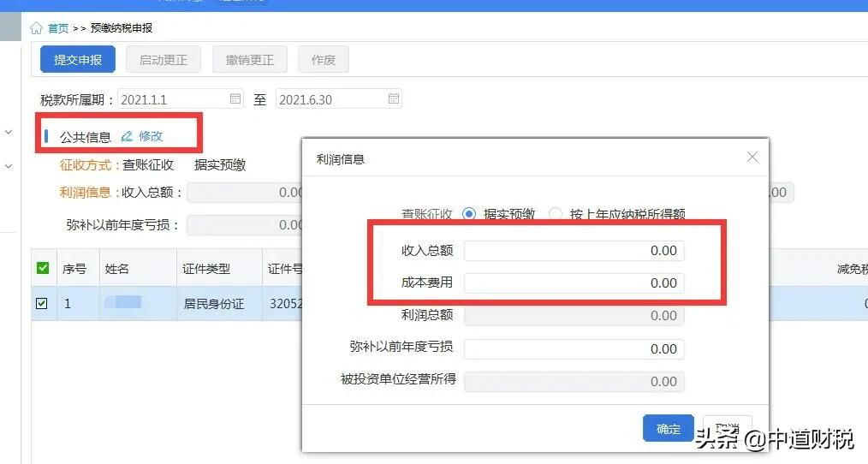Click the home icon in breadcrumb
The width and height of the screenshot is (868, 464).
(37, 28)
